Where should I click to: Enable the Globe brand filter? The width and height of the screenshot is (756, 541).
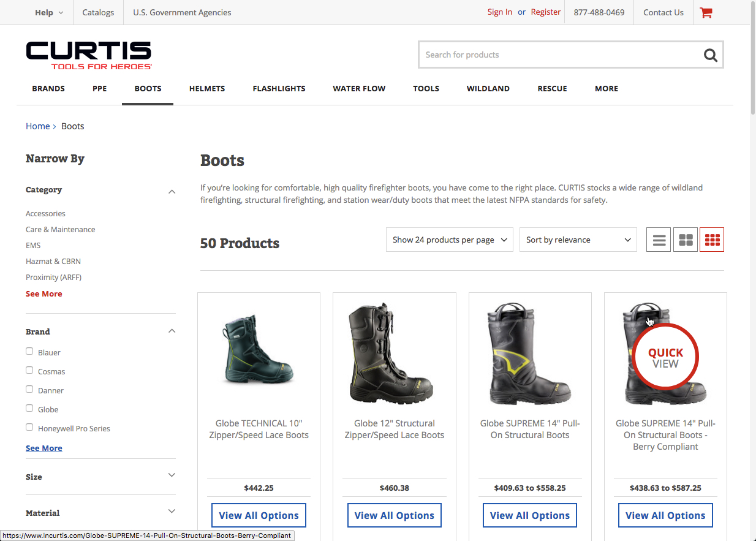(x=29, y=409)
